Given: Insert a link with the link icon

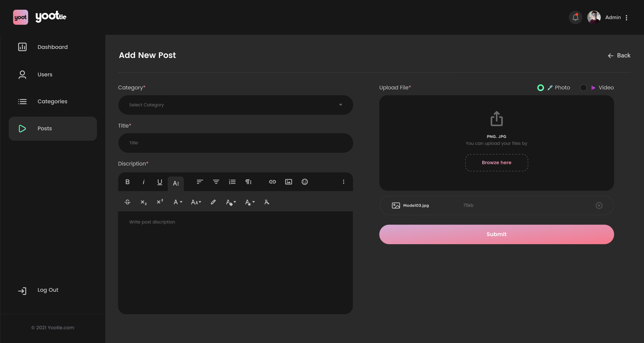Looking at the screenshot, I should pyautogui.click(x=272, y=182).
